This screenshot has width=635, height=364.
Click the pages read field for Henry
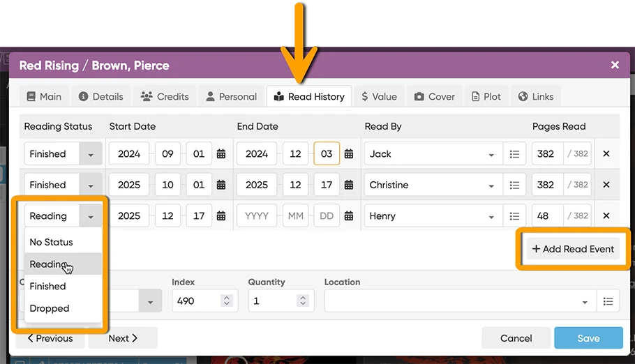547,216
